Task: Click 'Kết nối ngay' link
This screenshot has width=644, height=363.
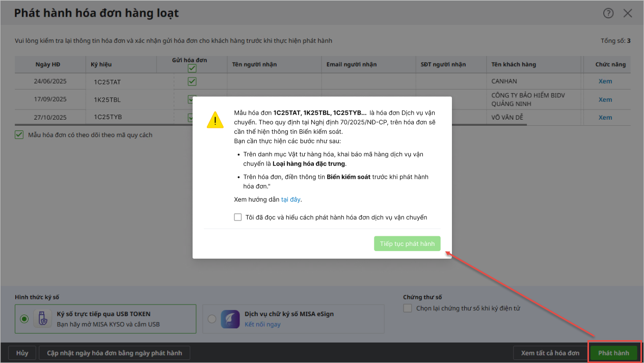Action: (262, 324)
